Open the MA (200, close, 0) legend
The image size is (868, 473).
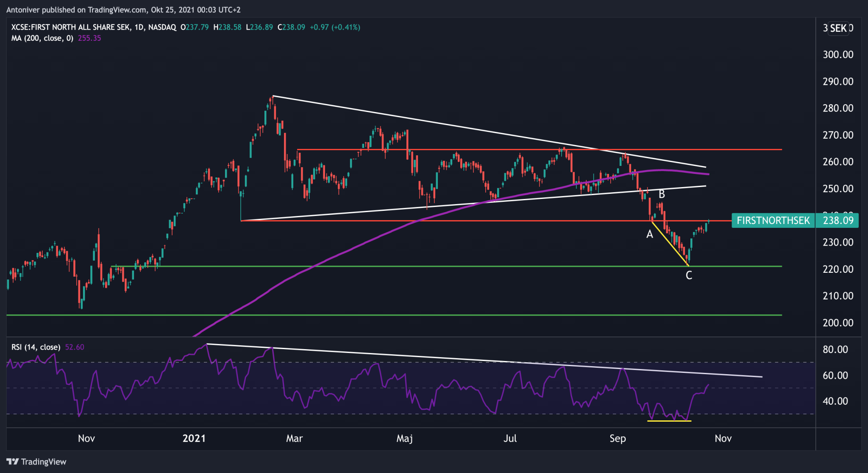(42, 38)
